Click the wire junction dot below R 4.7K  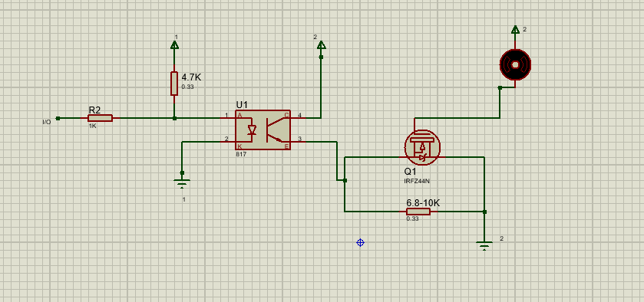click(174, 118)
